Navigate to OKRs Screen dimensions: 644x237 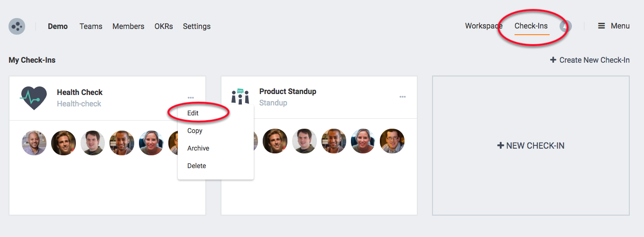(x=164, y=26)
